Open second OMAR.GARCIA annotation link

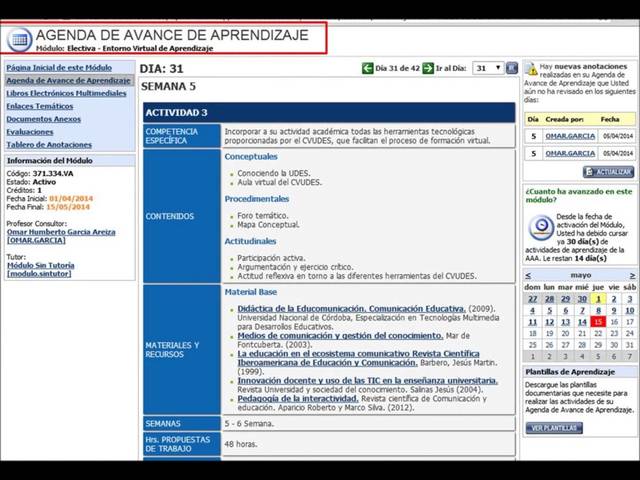(x=570, y=153)
